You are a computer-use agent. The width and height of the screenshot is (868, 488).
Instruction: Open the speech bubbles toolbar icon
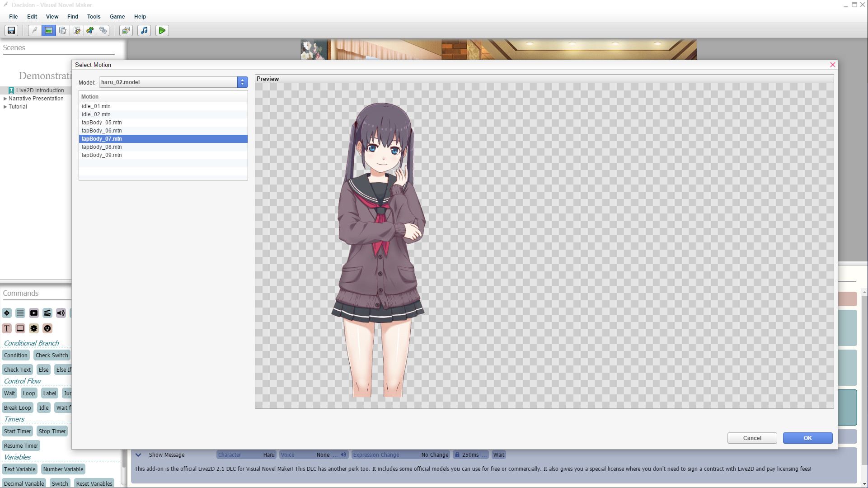click(103, 30)
